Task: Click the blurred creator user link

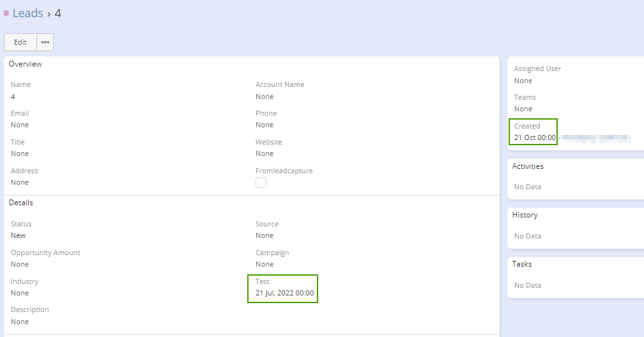Action: tap(595, 137)
